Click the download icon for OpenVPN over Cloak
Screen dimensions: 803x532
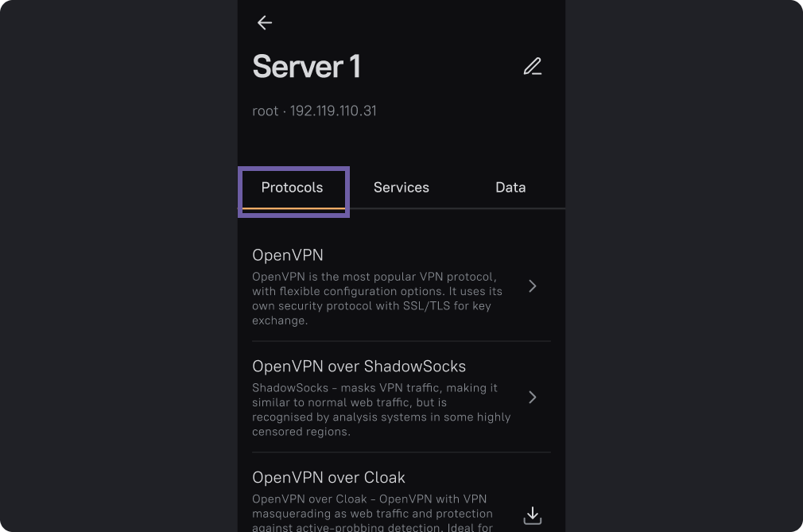coord(533,516)
